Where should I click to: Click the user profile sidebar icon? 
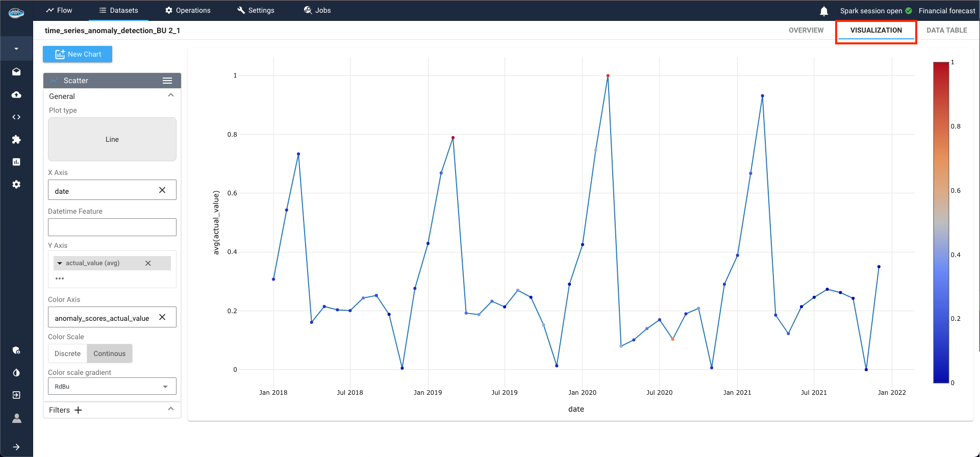click(x=16, y=418)
